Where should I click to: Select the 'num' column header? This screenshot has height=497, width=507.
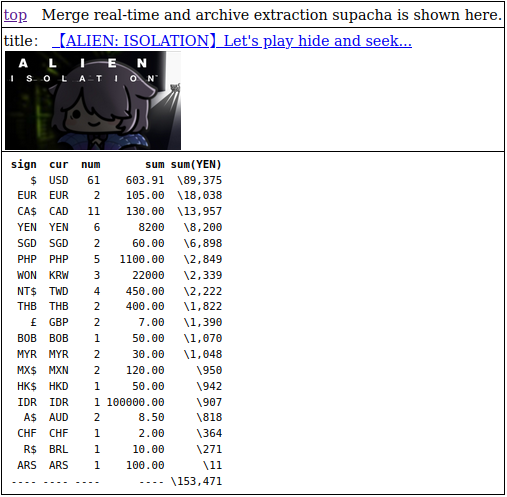(x=91, y=164)
